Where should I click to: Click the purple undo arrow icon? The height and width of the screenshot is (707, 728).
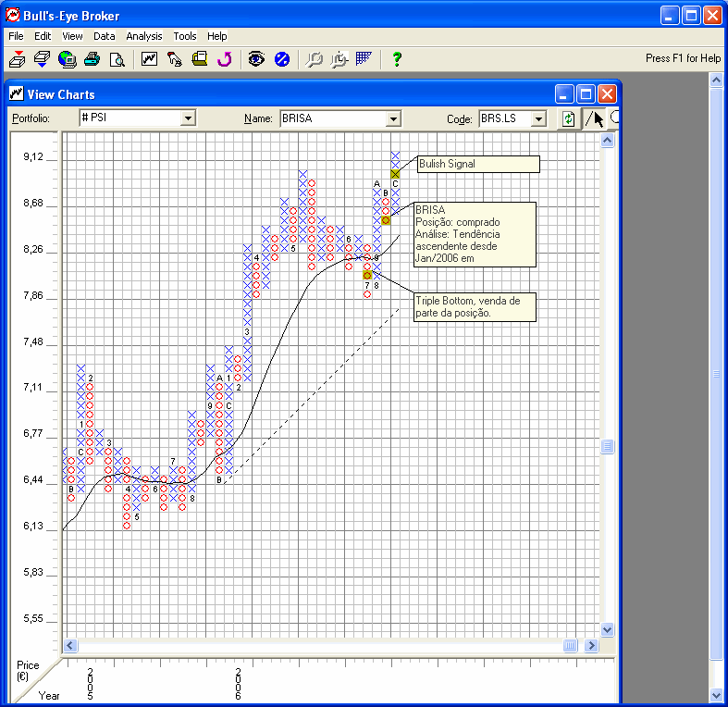tap(224, 59)
